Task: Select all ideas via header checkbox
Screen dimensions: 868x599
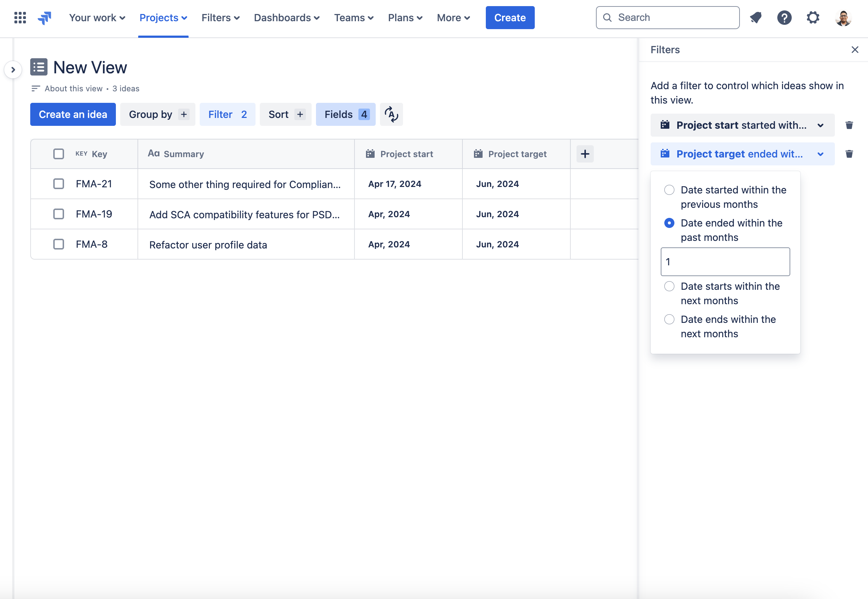Action: pyautogui.click(x=59, y=154)
